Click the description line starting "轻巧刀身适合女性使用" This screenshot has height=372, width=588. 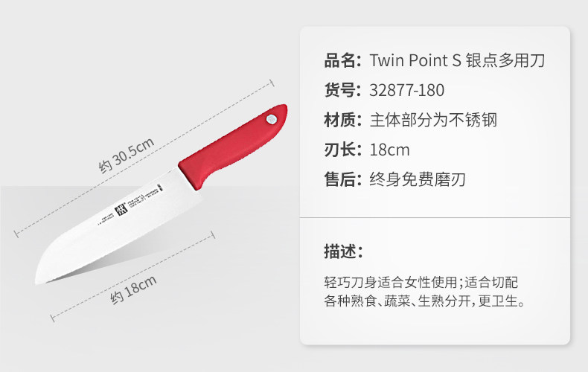(x=421, y=283)
